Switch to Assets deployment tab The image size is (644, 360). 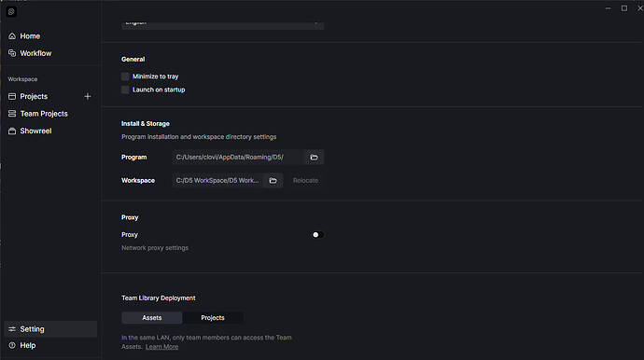tap(152, 318)
